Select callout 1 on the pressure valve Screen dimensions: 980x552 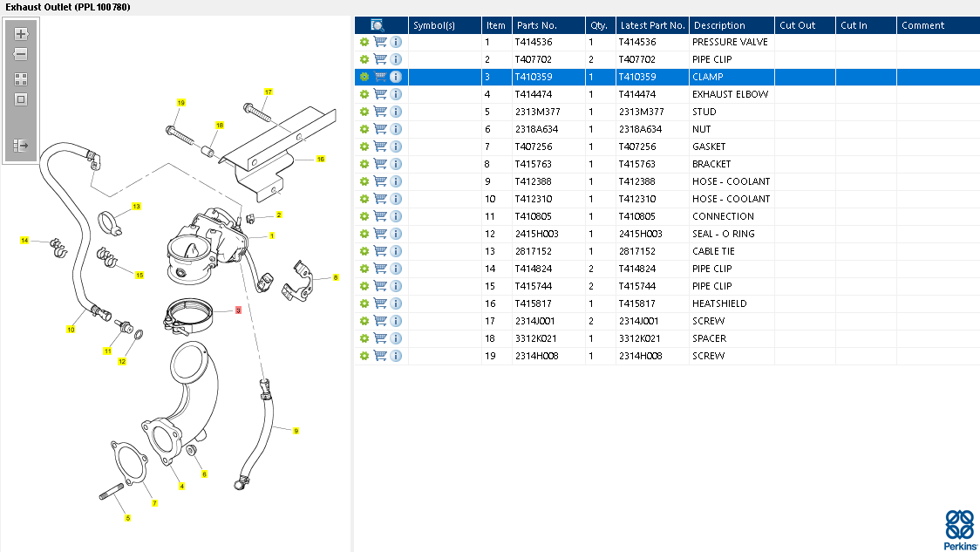point(272,235)
